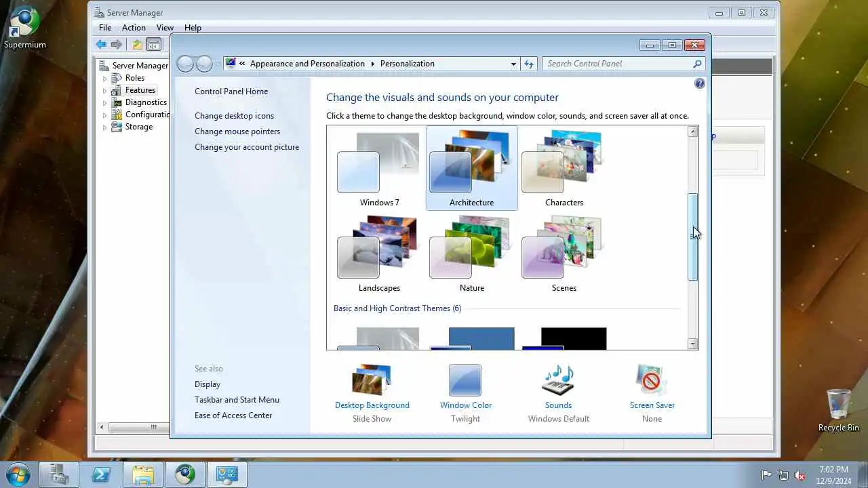Click Change your account picture link
The height and width of the screenshot is (488, 868).
pos(247,147)
